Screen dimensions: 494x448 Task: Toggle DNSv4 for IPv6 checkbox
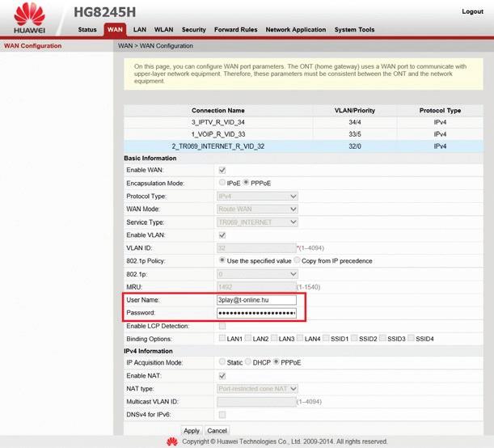[222, 415]
